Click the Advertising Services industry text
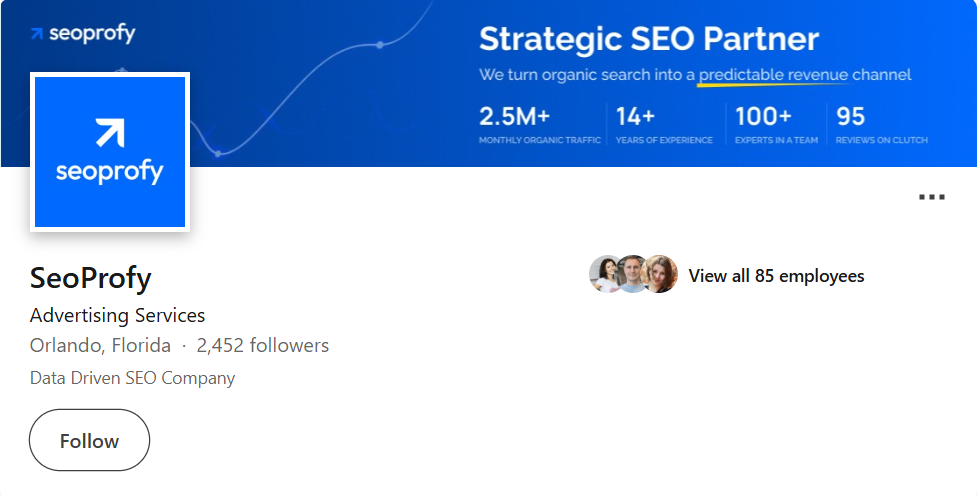The image size is (977, 495). tap(117, 315)
